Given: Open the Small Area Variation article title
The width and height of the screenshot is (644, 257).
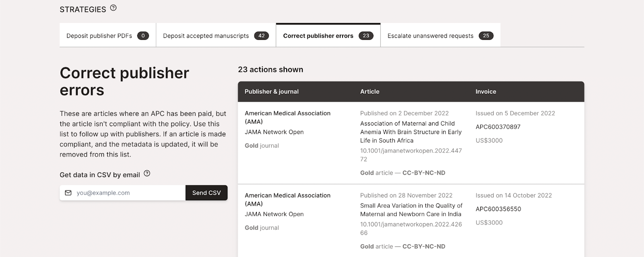Looking at the screenshot, I should [411, 210].
